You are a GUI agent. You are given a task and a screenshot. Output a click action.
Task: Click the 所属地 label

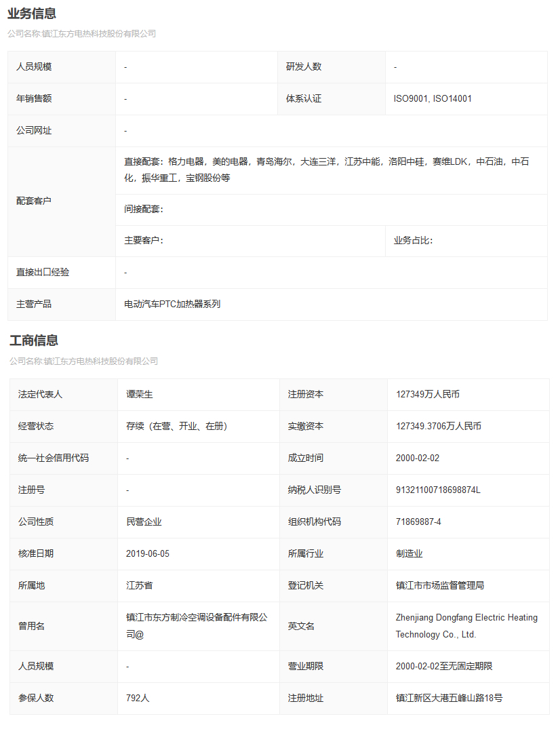pos(31,586)
